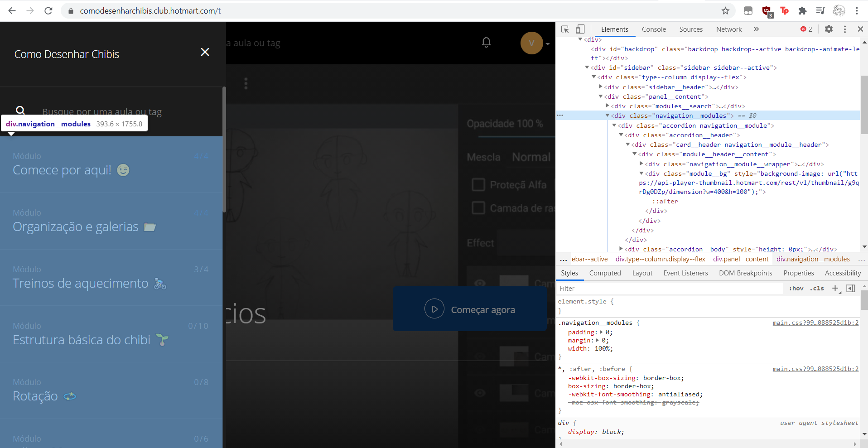
Task: Select the ::after pseudo element row
Action: click(x=665, y=201)
